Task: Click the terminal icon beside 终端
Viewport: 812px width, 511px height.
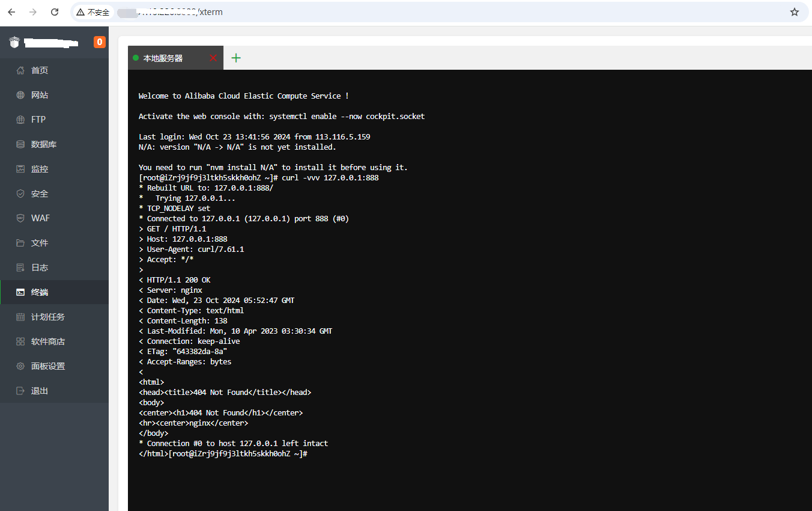Action: click(20, 292)
